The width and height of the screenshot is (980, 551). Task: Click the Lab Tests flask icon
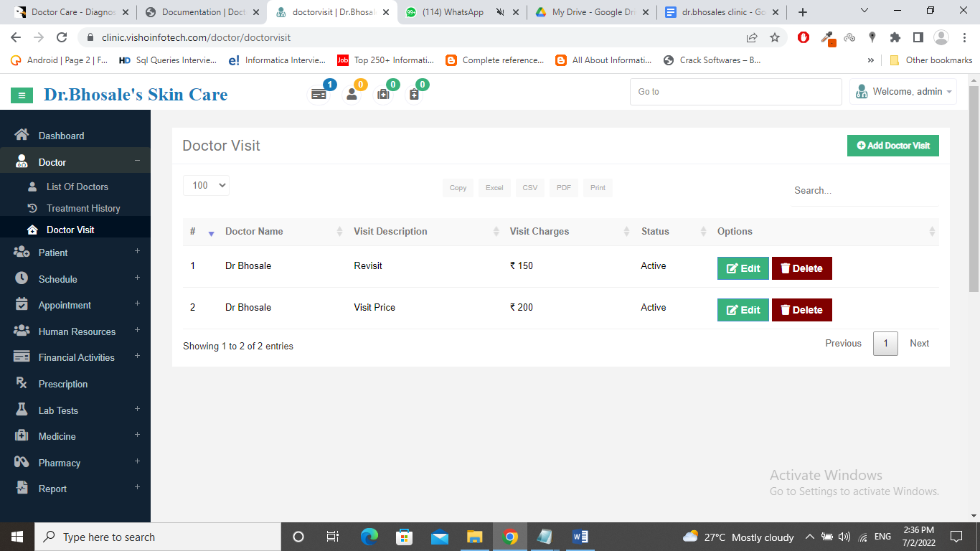point(22,410)
